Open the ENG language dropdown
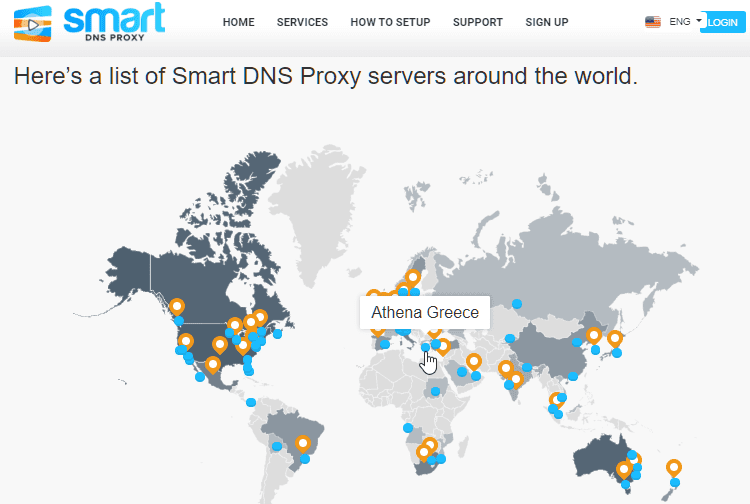The image size is (750, 504). tap(685, 22)
